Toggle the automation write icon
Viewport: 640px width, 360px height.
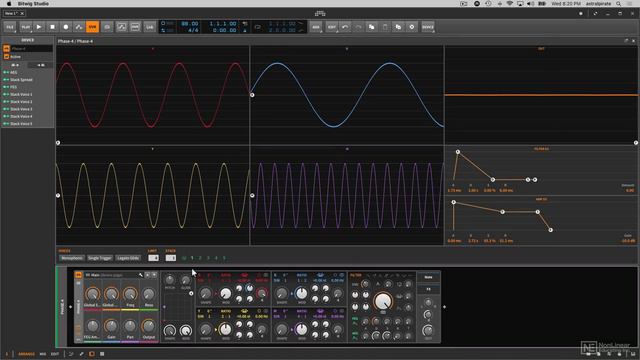tap(79, 27)
